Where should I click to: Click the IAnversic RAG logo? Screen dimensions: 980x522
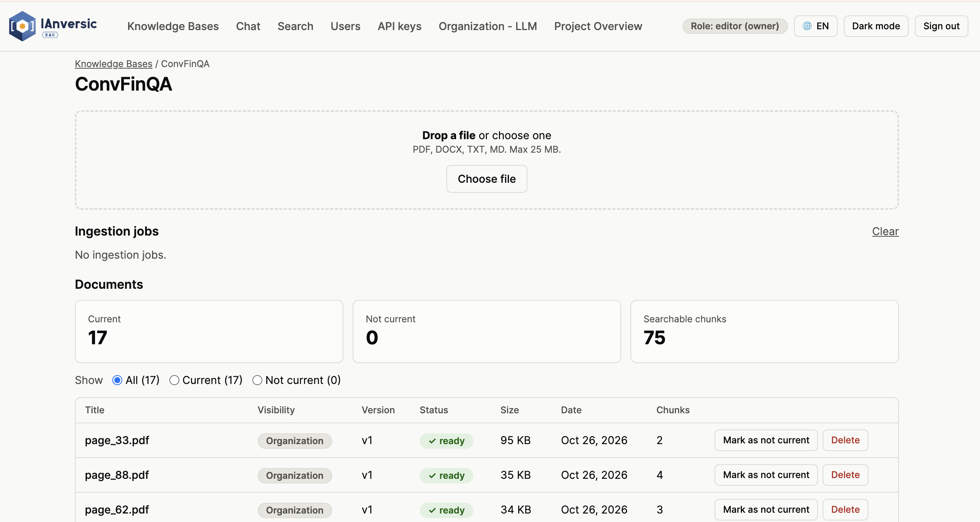click(53, 26)
